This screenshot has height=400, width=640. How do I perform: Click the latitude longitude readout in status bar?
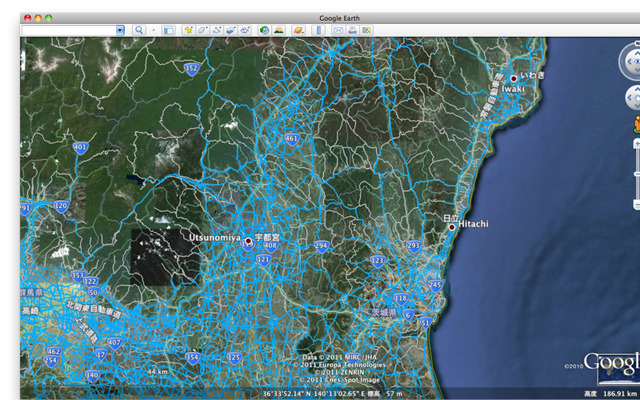[316, 394]
